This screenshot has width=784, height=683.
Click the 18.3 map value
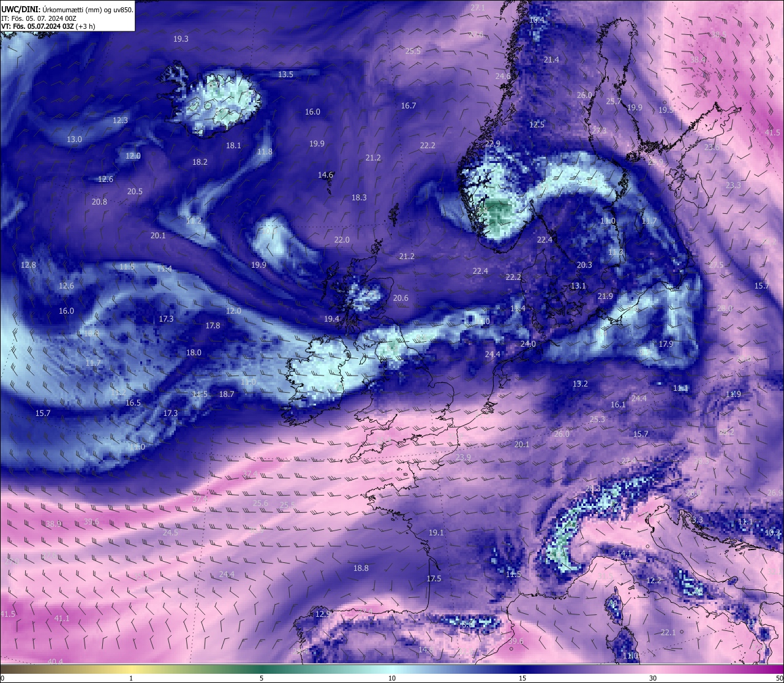click(359, 197)
